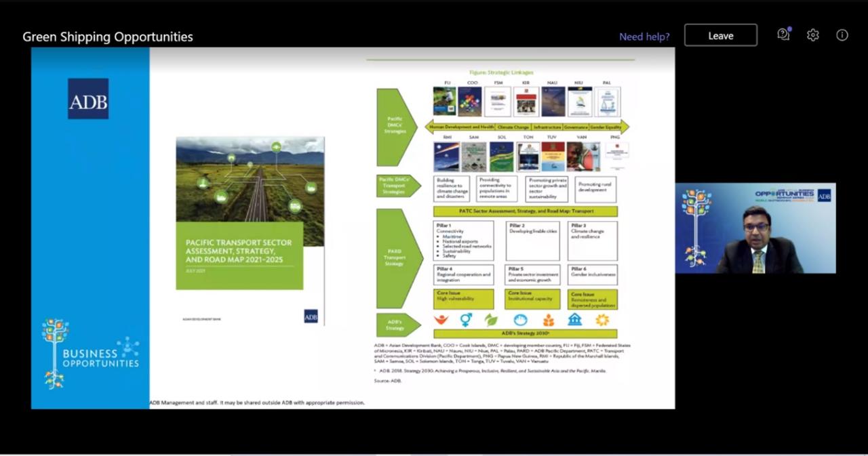This screenshot has width=868, height=456.
Task: Click the Core Issue Institutional capacity box
Action: coord(533,299)
